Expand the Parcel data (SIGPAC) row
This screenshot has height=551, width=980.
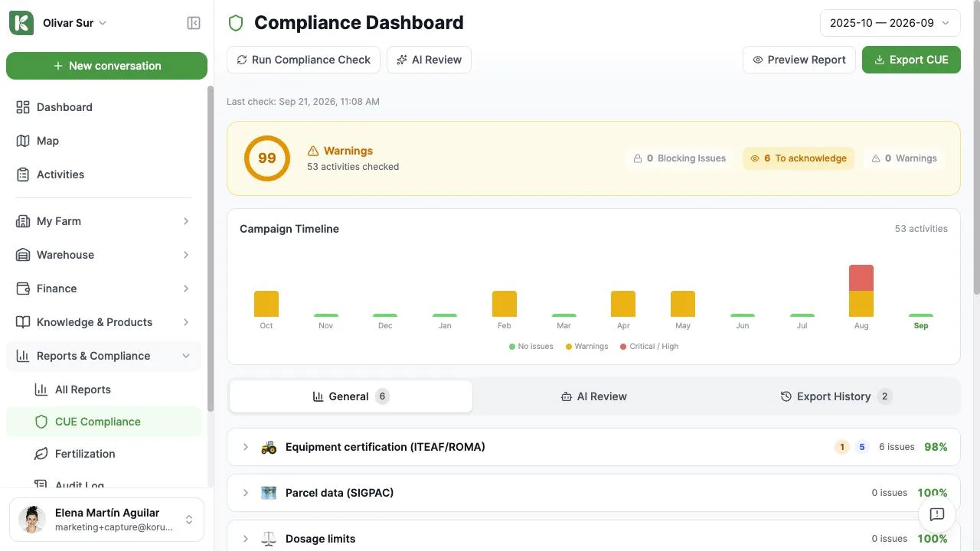tap(593, 493)
